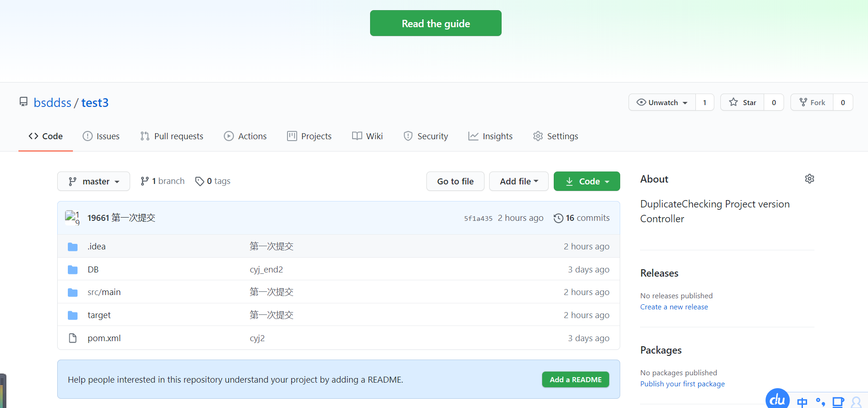Toggle Chinese input mode '中' icon
868x408 pixels.
[802, 402]
